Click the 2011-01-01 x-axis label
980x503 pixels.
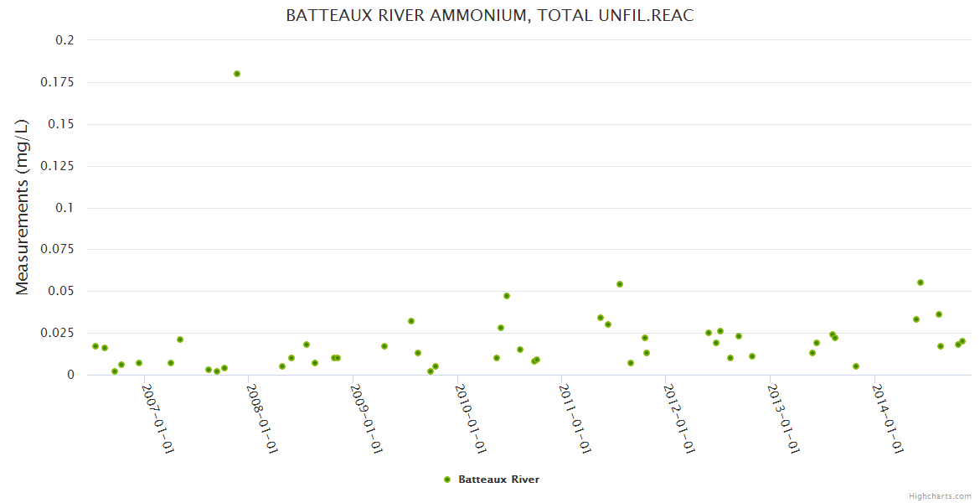click(575, 418)
